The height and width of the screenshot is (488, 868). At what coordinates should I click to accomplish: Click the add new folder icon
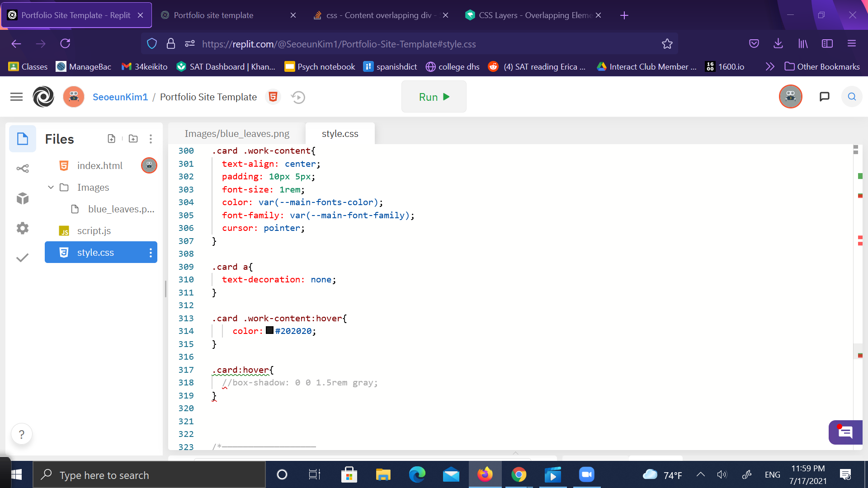pyautogui.click(x=133, y=139)
